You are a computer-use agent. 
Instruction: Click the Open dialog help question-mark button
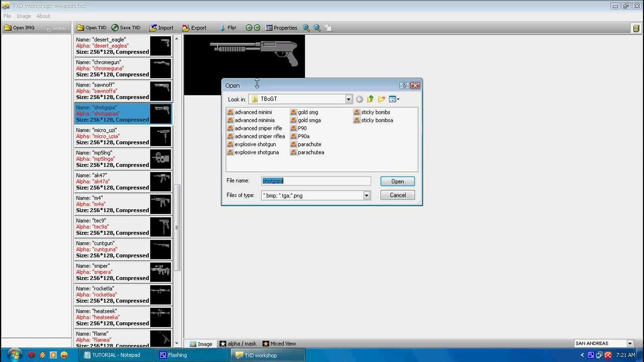click(404, 85)
